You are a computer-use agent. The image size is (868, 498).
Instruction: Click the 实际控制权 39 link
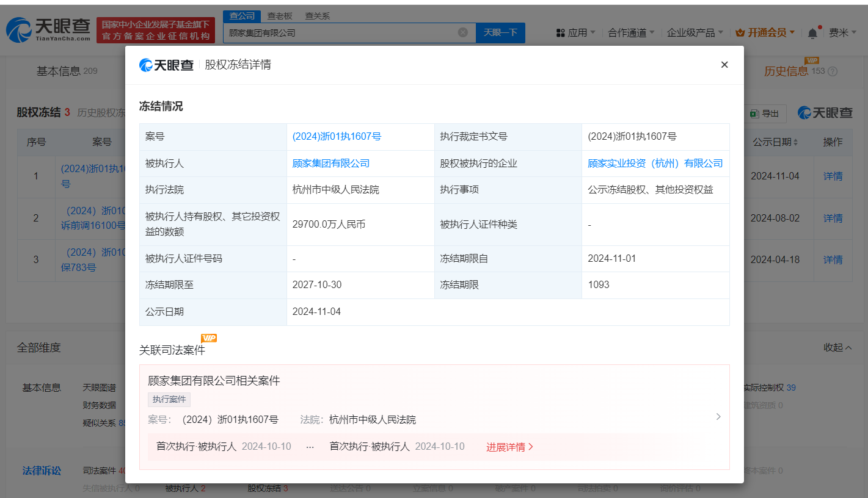770,388
